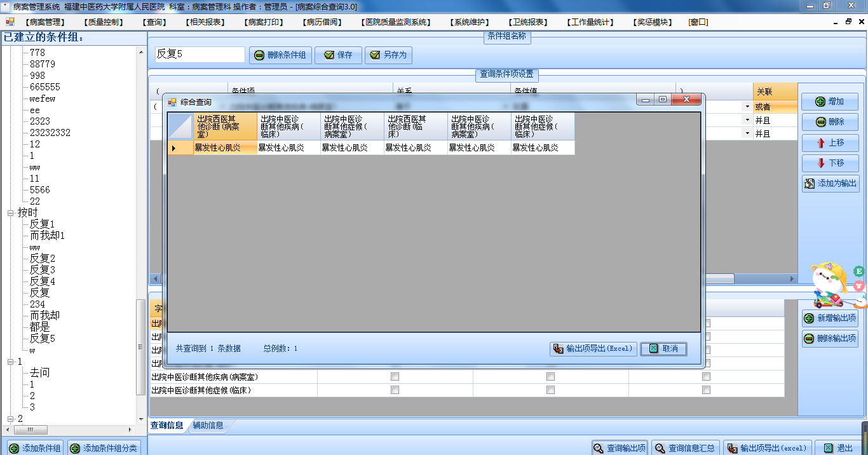Click the X icon on 取消 button

(x=653, y=349)
